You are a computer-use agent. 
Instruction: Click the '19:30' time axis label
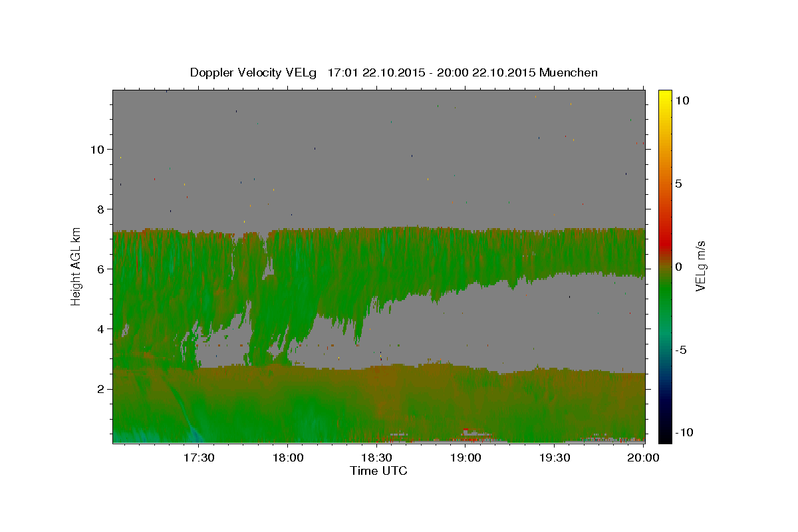[555, 458]
